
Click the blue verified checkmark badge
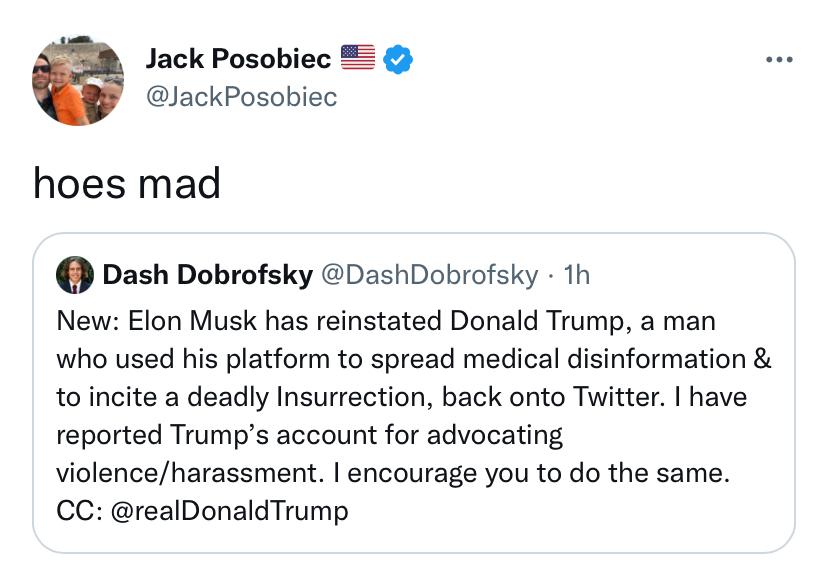pyautogui.click(x=398, y=59)
